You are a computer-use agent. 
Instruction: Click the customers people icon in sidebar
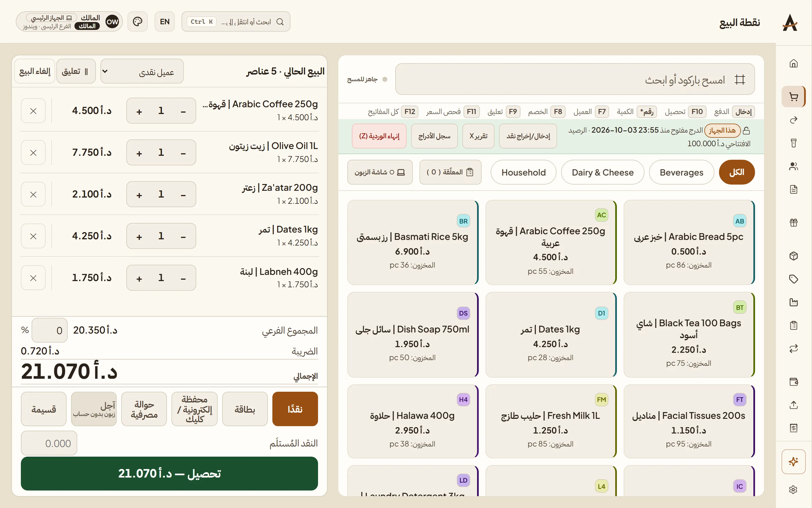pos(793,166)
